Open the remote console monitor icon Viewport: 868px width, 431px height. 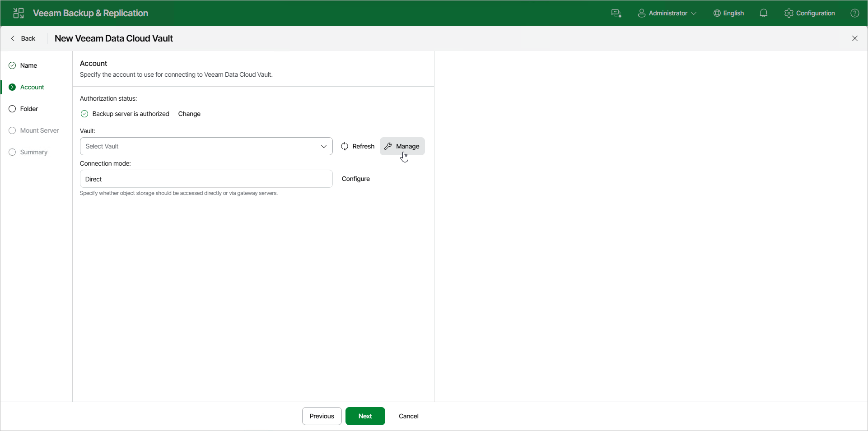click(x=616, y=14)
